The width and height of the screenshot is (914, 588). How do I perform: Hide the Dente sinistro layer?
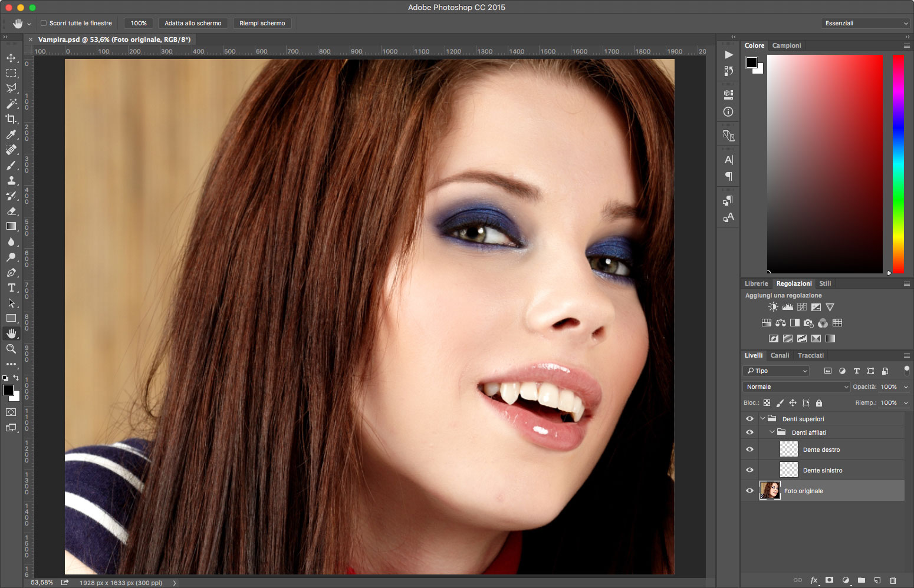[x=749, y=470]
